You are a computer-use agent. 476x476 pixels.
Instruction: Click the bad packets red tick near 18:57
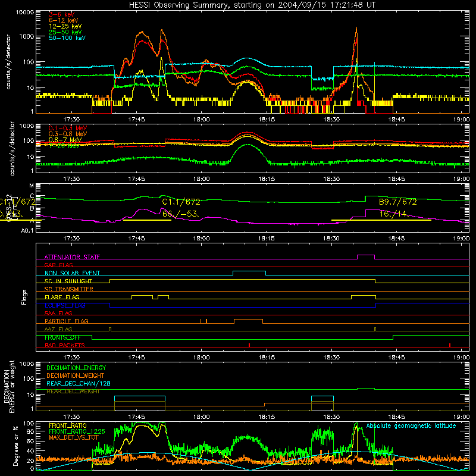tap(450, 345)
